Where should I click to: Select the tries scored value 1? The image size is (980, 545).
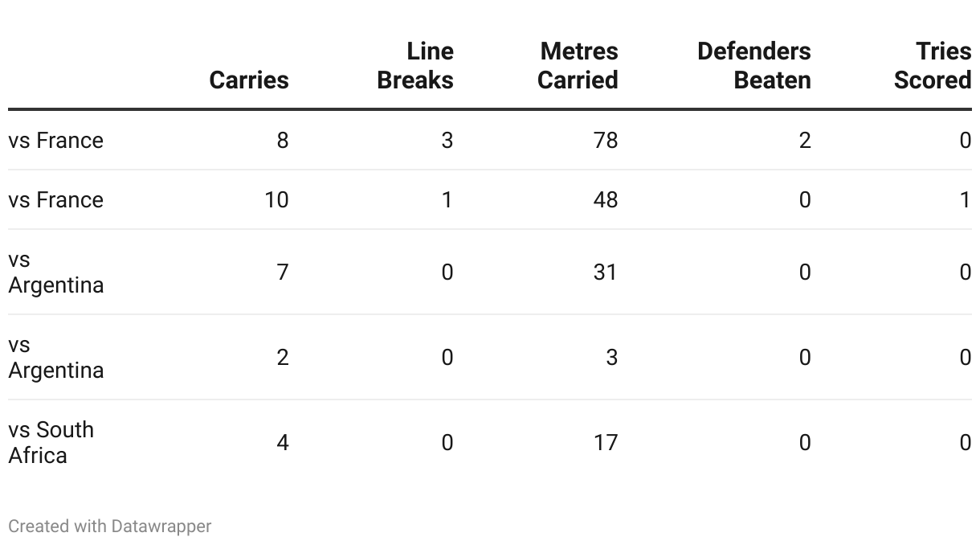(x=966, y=199)
